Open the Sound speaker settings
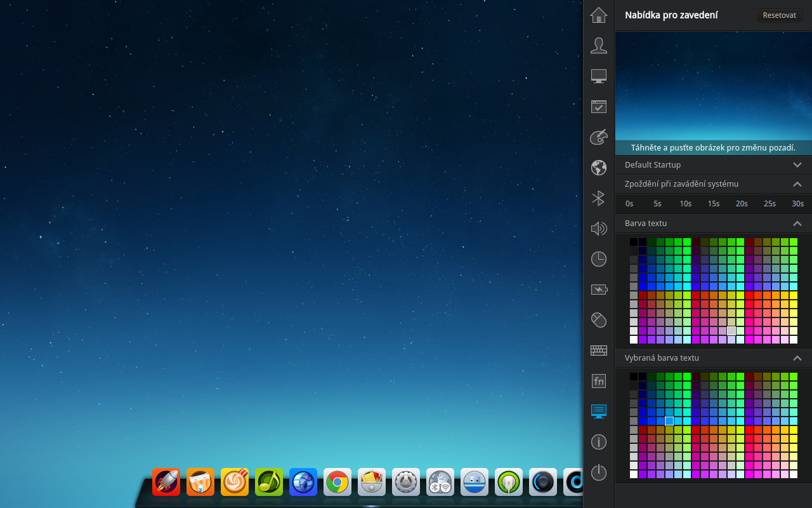This screenshot has width=812, height=508. point(598,229)
